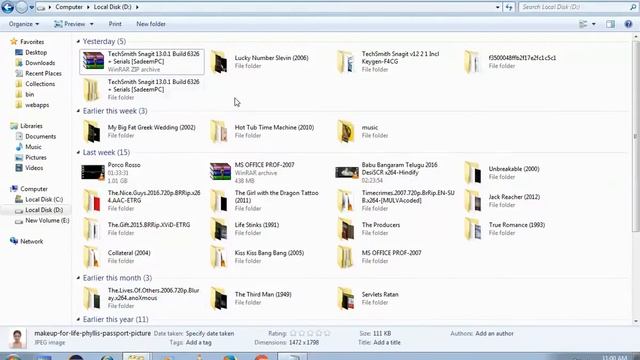Select The Producers folder icon

[x=346, y=229]
